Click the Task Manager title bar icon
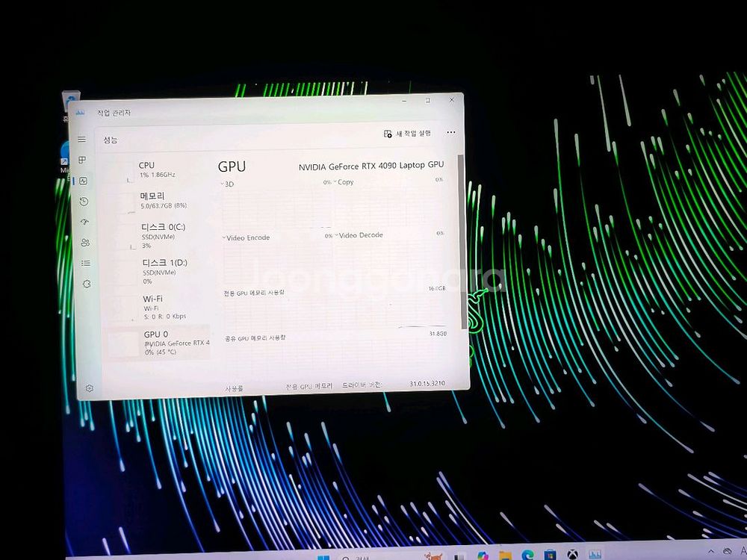Screen dimensions: 747x560 point(80,113)
